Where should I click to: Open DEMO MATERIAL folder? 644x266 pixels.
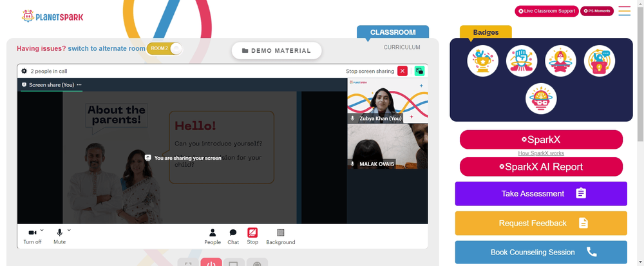coord(276,50)
